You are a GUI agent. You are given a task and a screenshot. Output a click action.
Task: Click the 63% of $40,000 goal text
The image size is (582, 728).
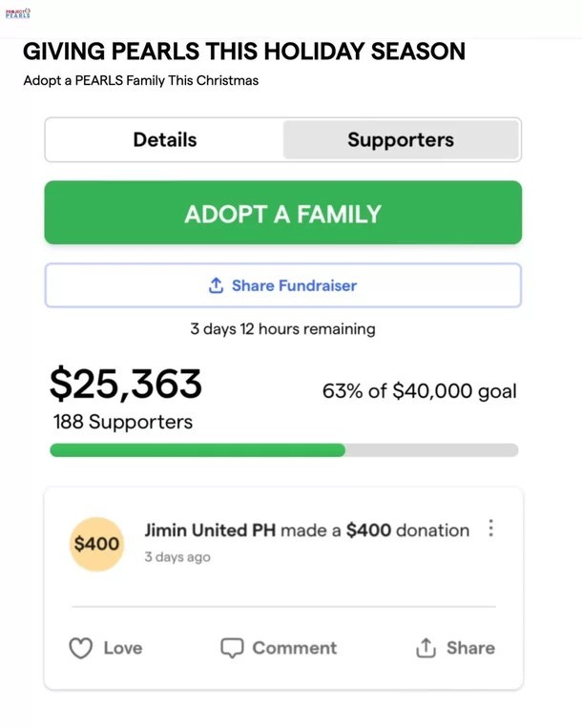419,392
